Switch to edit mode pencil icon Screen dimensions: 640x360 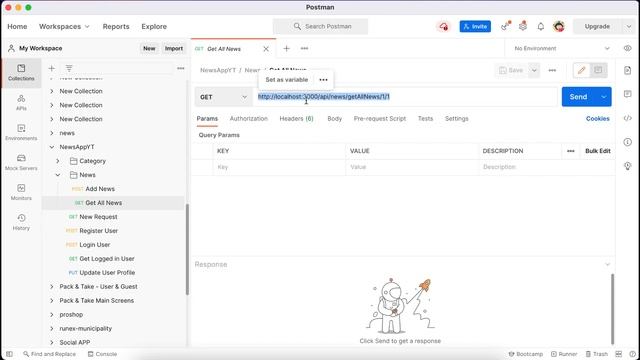coord(581,70)
